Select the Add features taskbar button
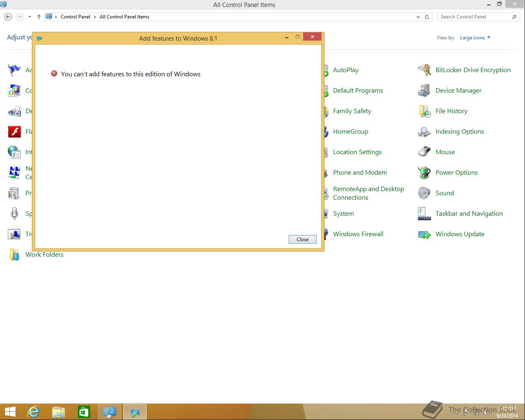The image size is (525, 420). 135,412
